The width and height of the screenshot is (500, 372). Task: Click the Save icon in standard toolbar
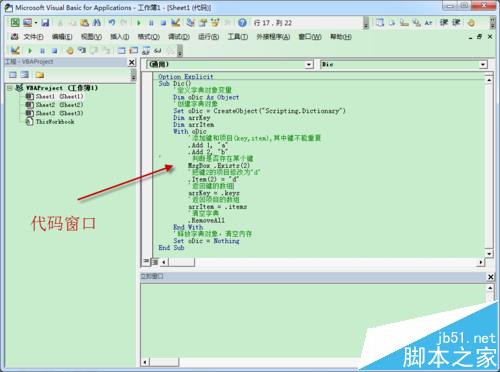45,23
